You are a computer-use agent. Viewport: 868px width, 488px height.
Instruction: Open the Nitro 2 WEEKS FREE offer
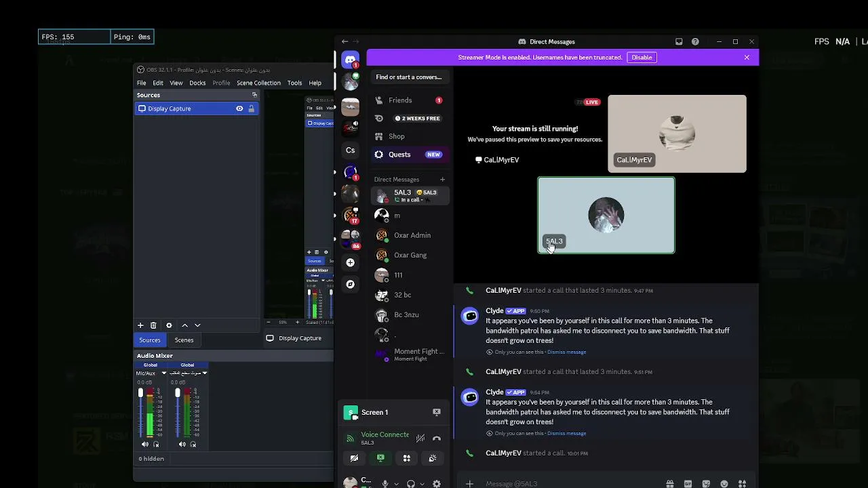tap(409, 119)
